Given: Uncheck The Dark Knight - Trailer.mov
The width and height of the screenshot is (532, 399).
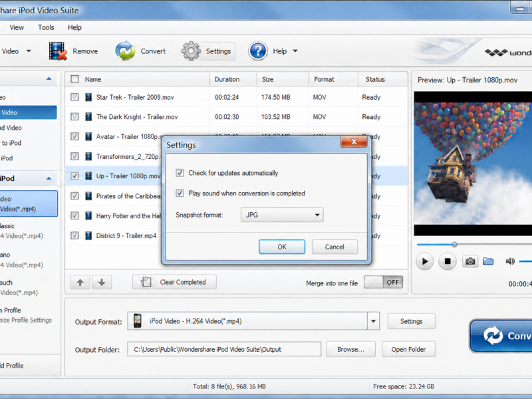Looking at the screenshot, I should pos(74,117).
